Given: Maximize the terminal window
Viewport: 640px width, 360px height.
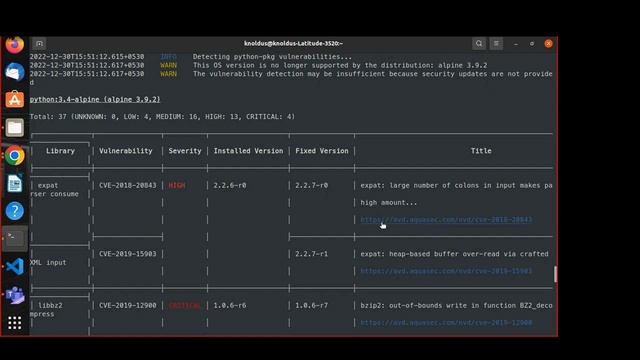Looking at the screenshot, I should coord(532,44).
